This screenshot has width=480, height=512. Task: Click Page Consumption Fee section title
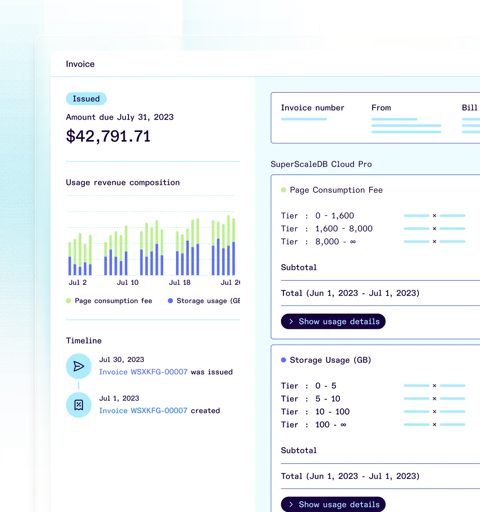pos(336,190)
